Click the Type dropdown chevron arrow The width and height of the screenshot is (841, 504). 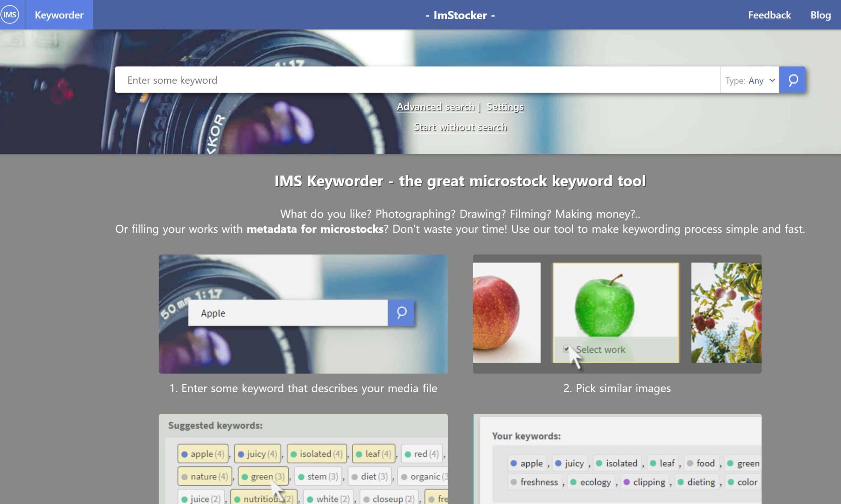[x=772, y=80]
